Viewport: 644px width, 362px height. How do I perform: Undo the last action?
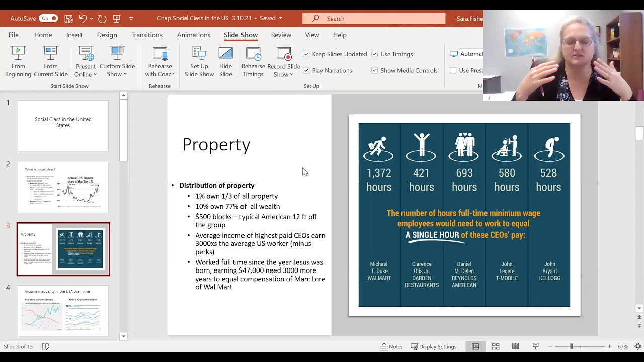click(x=83, y=19)
